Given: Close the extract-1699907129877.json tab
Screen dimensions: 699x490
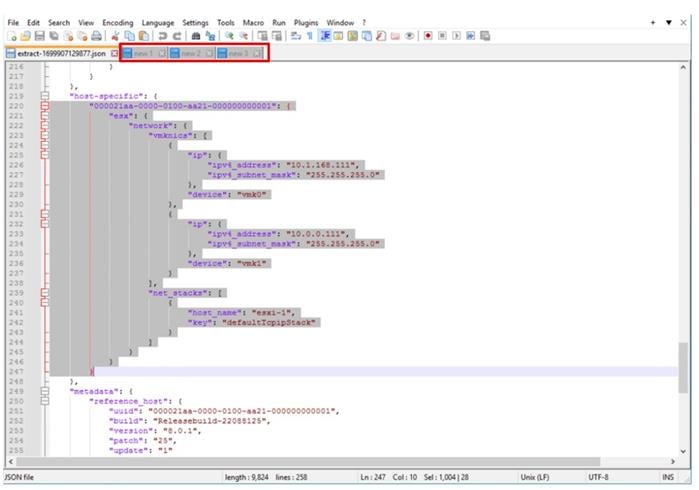Looking at the screenshot, I should click(x=115, y=54).
